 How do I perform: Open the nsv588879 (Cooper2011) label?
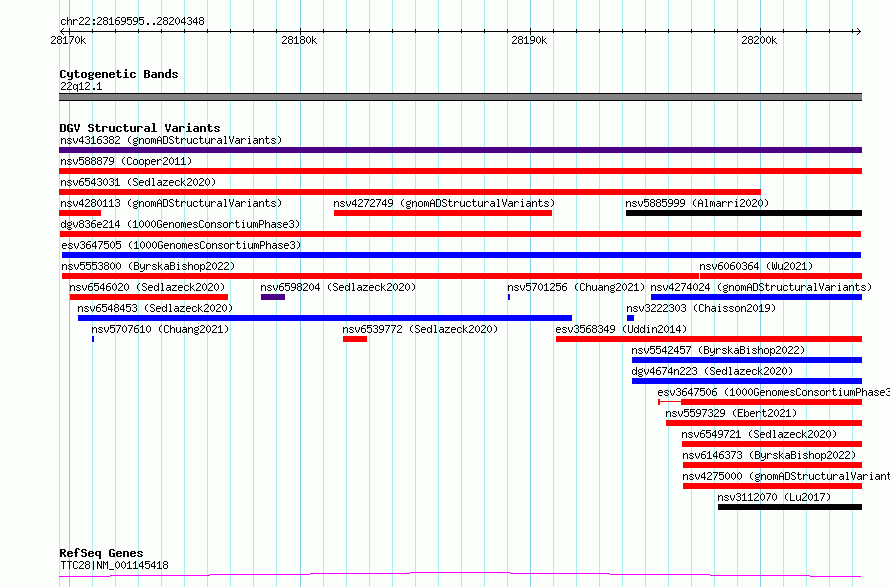pyautogui.click(x=126, y=161)
